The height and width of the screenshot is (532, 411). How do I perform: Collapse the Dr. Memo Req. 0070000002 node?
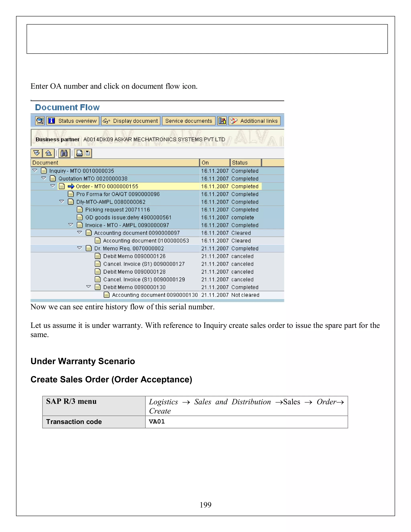[x=80, y=248]
